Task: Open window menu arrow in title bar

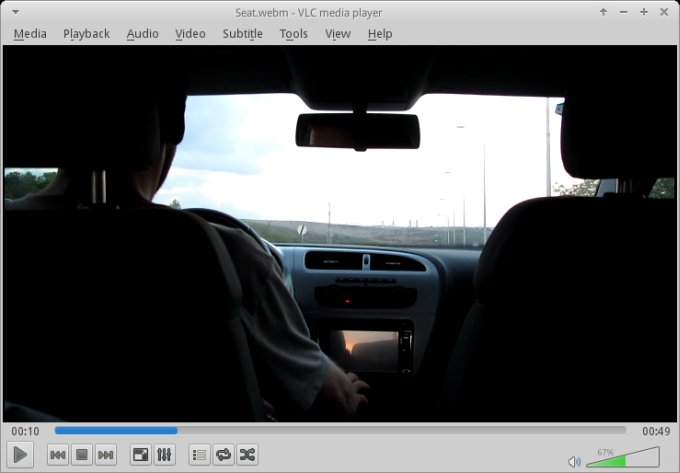Action: tap(15, 12)
